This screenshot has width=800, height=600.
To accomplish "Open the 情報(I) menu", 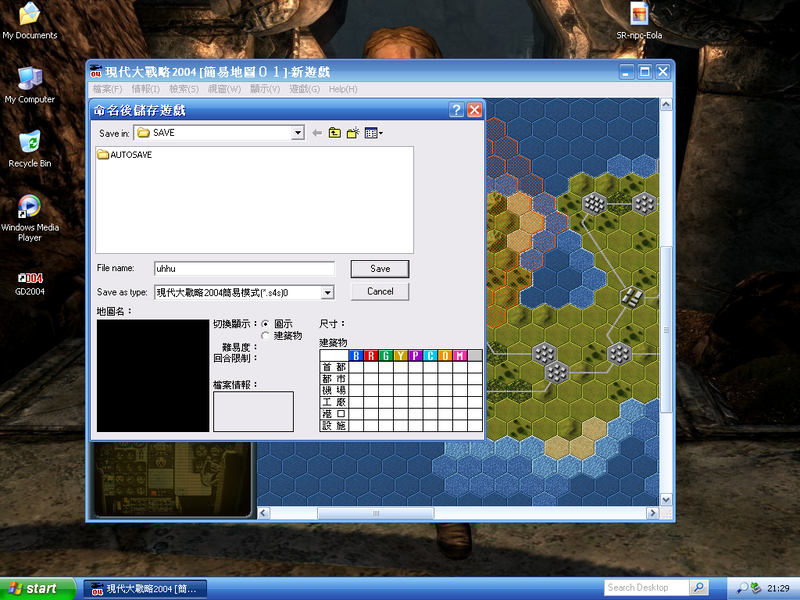I will (145, 89).
